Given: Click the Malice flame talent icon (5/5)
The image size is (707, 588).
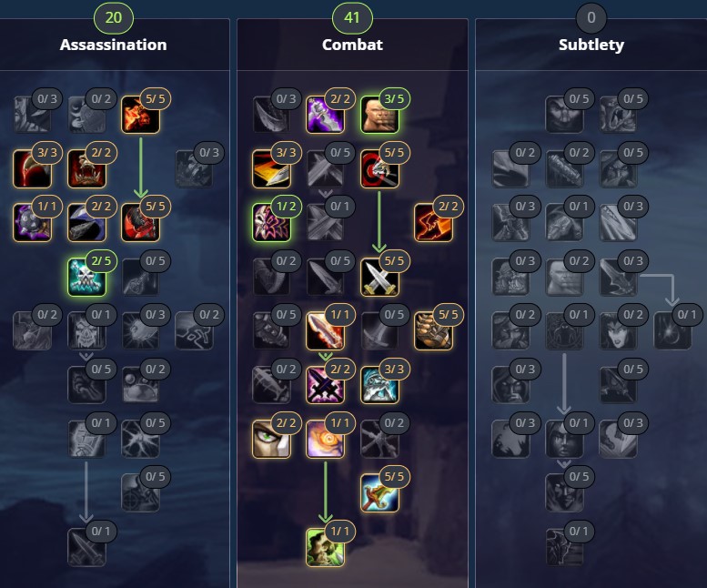Looking at the screenshot, I should point(140,115).
